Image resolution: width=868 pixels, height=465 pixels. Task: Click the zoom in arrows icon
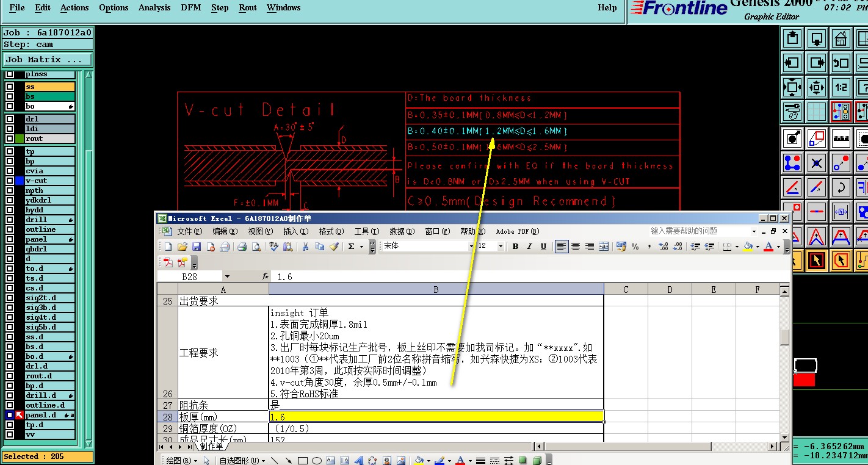[x=817, y=87]
